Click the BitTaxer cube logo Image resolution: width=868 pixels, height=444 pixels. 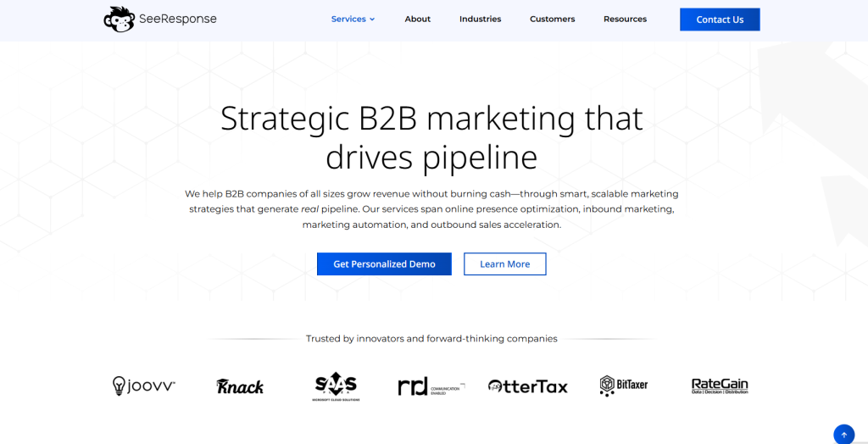click(x=624, y=386)
